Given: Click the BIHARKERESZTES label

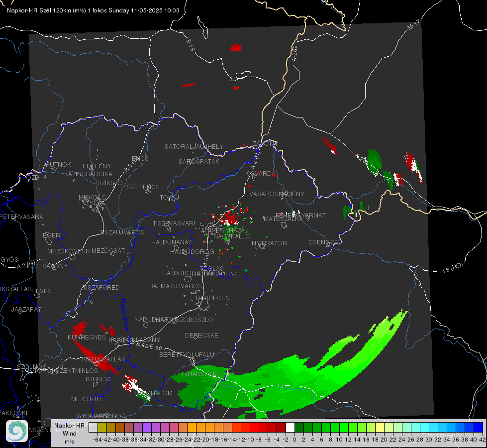Looking at the screenshot, I should 209,374.
